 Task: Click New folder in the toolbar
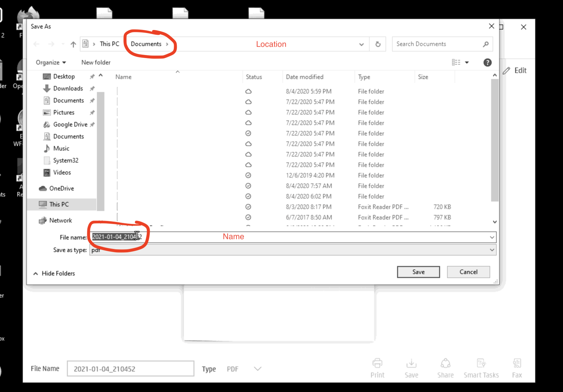click(x=96, y=63)
